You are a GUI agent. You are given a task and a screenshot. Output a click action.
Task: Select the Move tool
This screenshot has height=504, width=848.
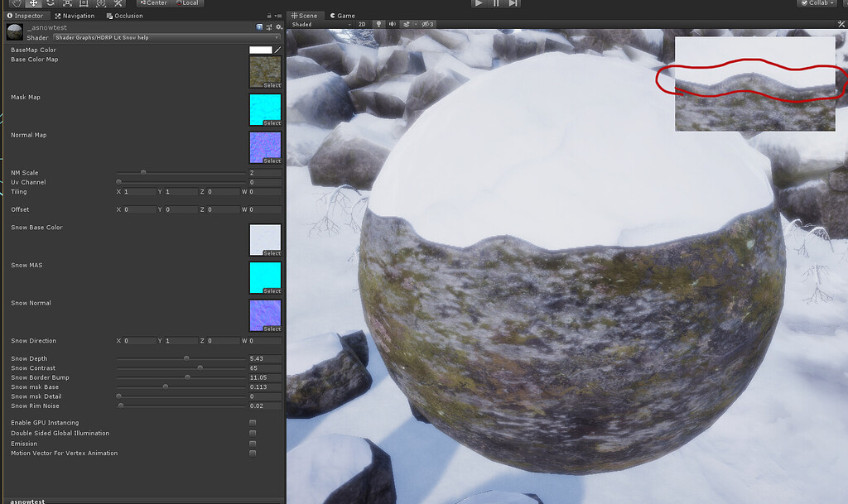tap(34, 3)
